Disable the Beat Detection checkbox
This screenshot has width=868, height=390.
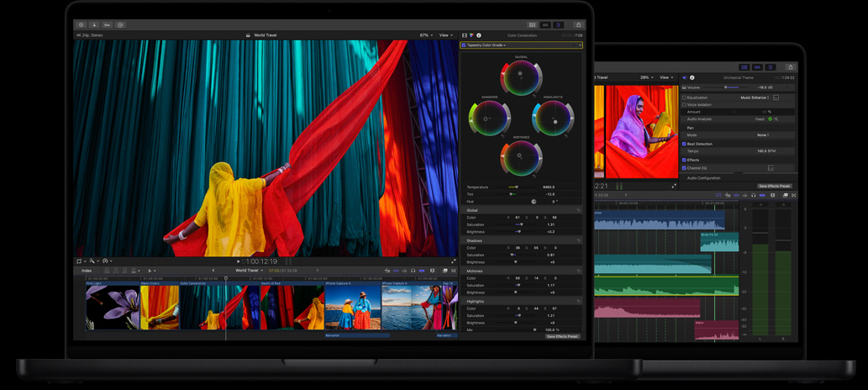click(x=684, y=144)
